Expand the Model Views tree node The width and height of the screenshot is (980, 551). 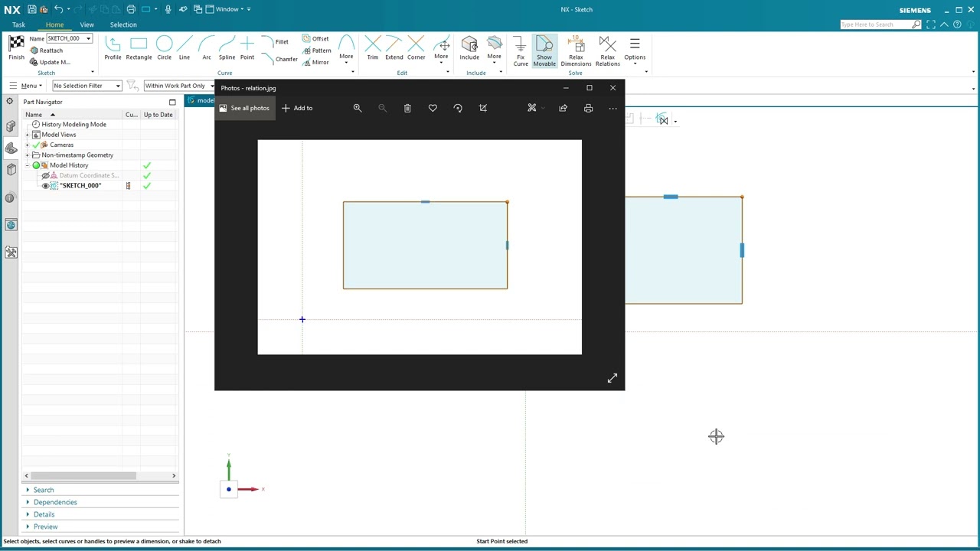click(28, 135)
